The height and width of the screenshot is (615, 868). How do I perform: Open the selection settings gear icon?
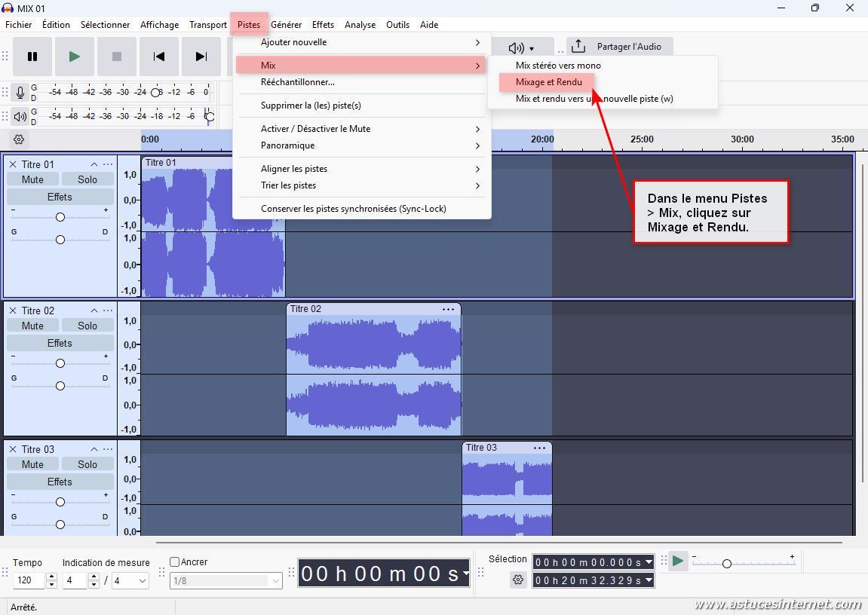pos(518,580)
